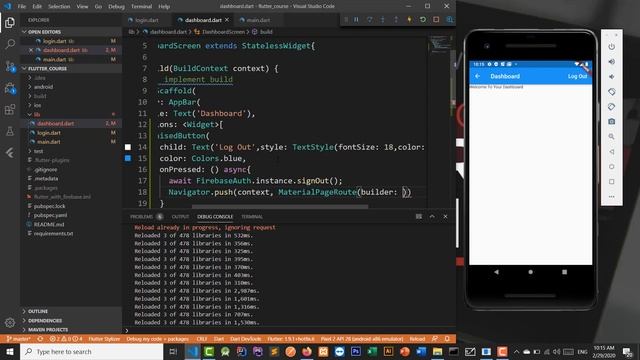Open the Run and Debug view

(x=10, y=88)
